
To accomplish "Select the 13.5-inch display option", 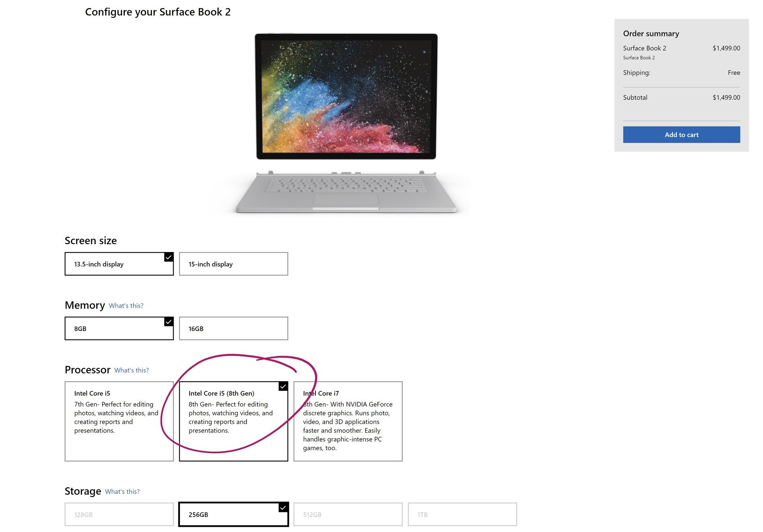I will [118, 264].
